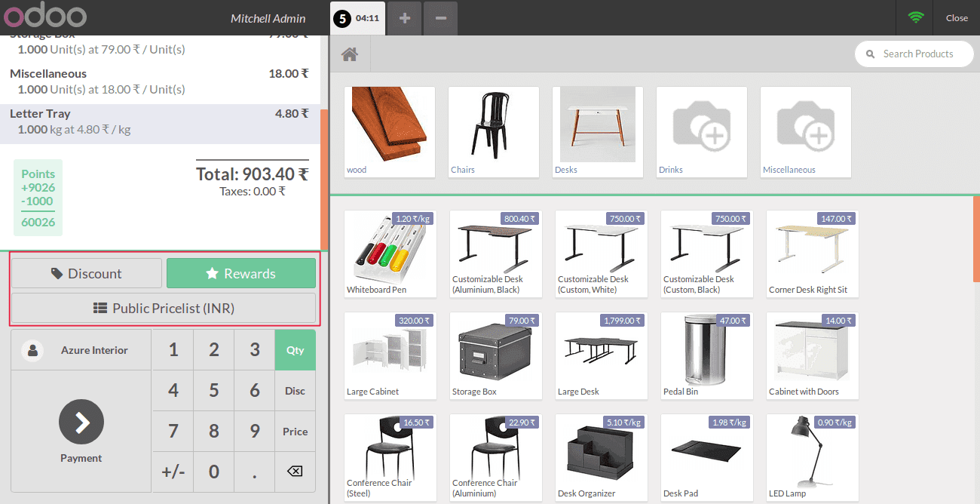Image resolution: width=980 pixels, height=504 pixels.
Task: Tap the +/- sign key
Action: click(173, 472)
